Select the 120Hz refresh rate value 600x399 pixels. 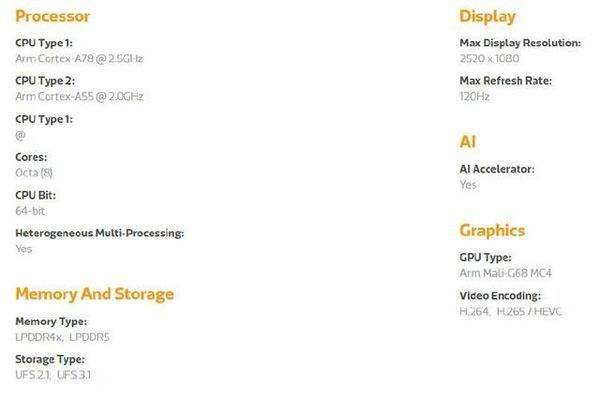[474, 96]
